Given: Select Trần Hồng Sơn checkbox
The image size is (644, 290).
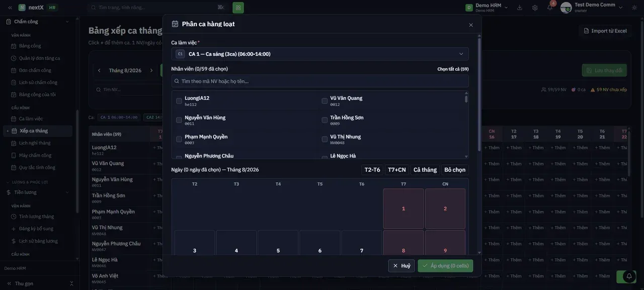Looking at the screenshot, I should [x=325, y=120].
